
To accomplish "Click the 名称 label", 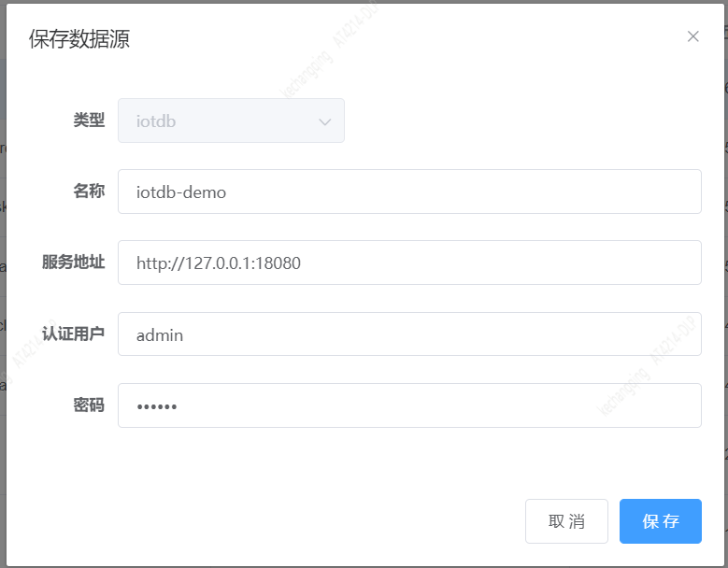I will coord(89,192).
